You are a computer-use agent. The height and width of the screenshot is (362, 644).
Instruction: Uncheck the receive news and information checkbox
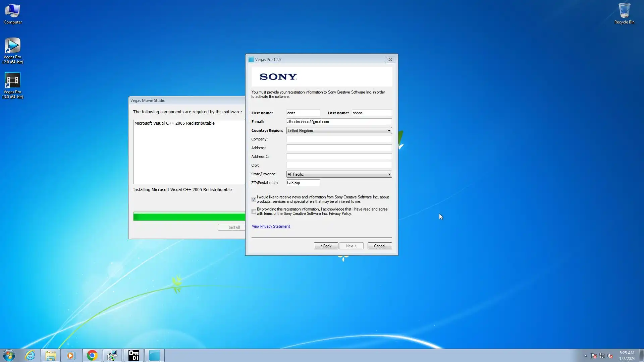[254, 199]
